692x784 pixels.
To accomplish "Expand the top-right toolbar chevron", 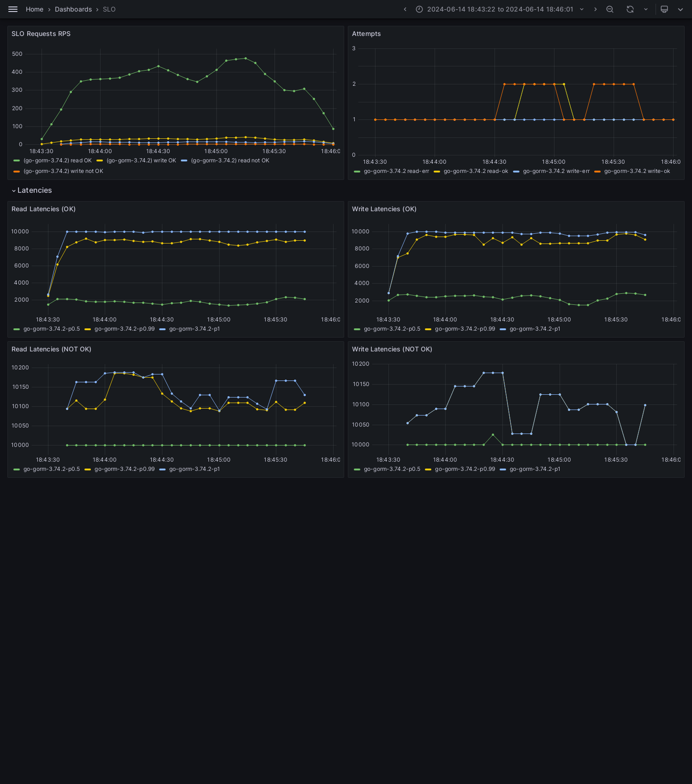I will [x=680, y=9].
